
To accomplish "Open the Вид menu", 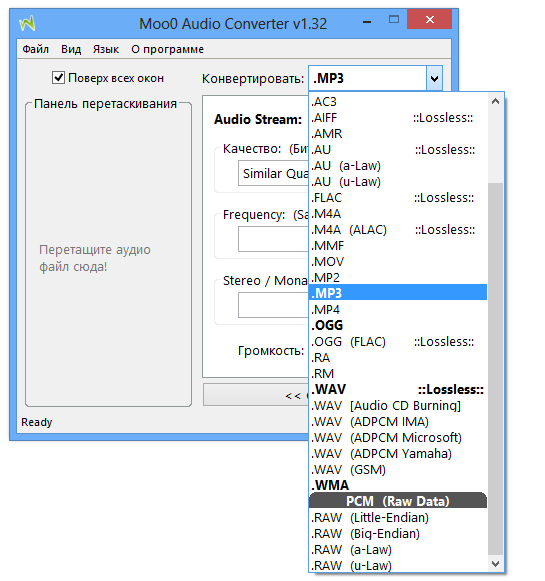I will click(71, 49).
